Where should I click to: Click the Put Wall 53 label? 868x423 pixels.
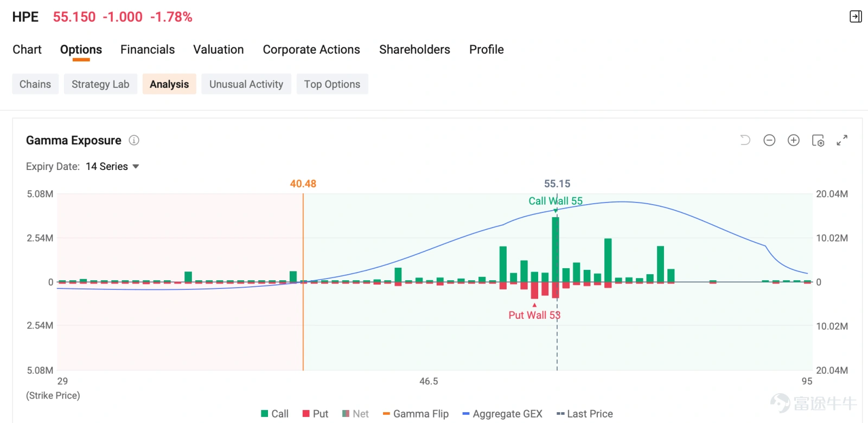pos(534,315)
